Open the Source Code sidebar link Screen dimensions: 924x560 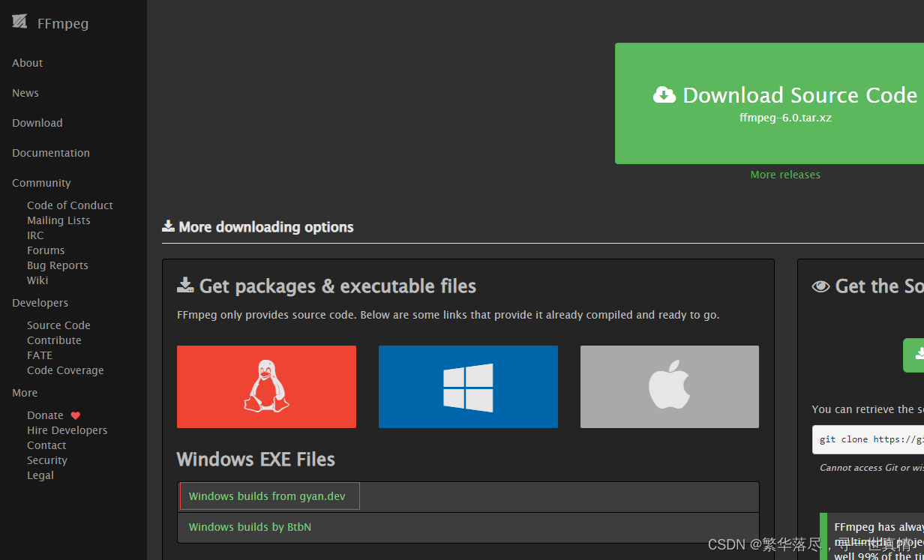tap(58, 325)
